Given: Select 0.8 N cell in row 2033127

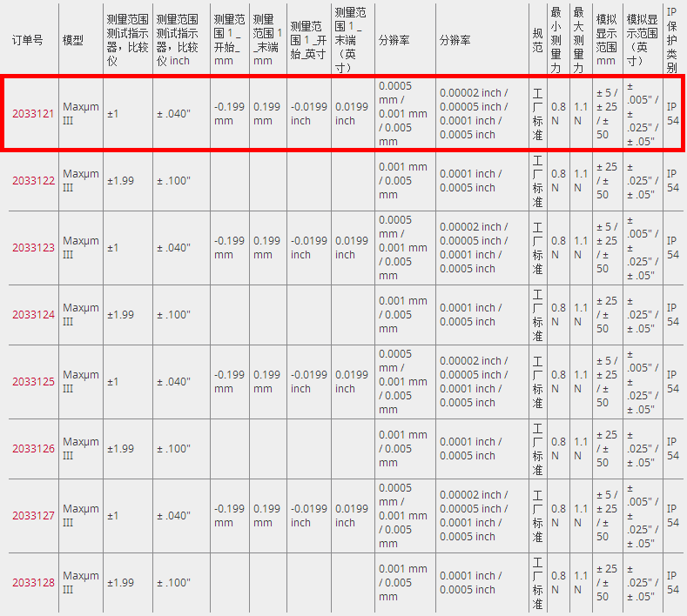Looking at the screenshot, I should coord(558,516).
